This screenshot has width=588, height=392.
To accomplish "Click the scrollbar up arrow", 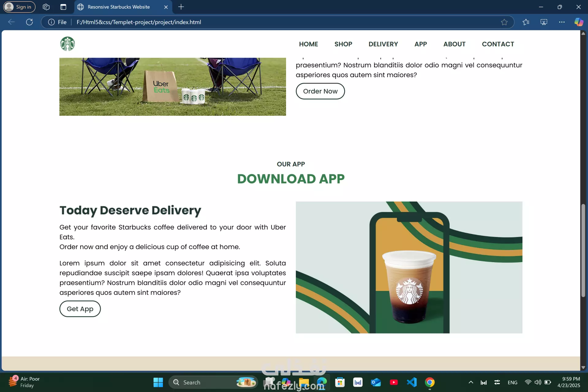I will click(583, 33).
